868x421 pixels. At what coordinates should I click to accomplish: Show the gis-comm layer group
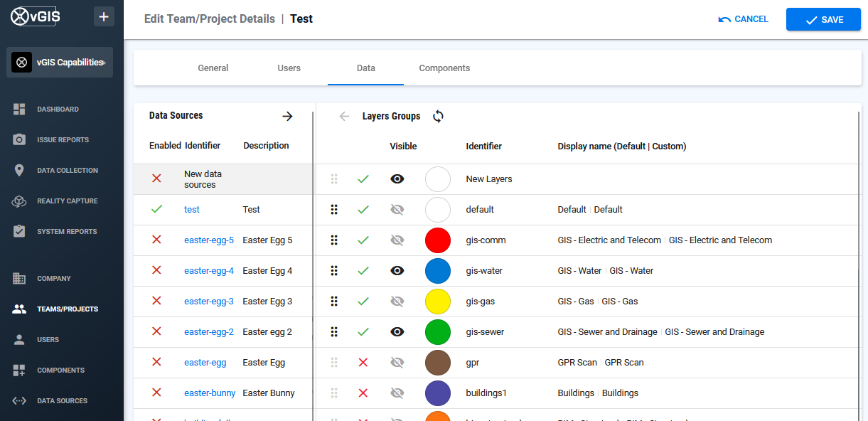(397, 240)
